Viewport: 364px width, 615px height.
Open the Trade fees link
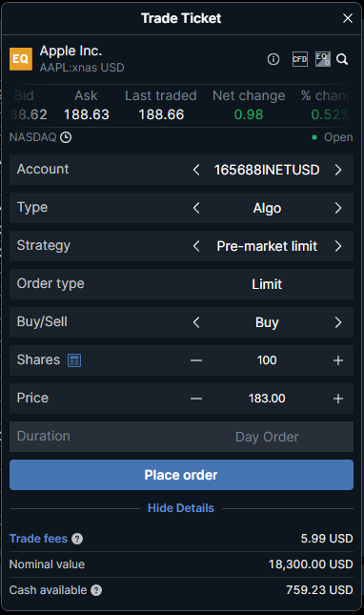coord(38,539)
